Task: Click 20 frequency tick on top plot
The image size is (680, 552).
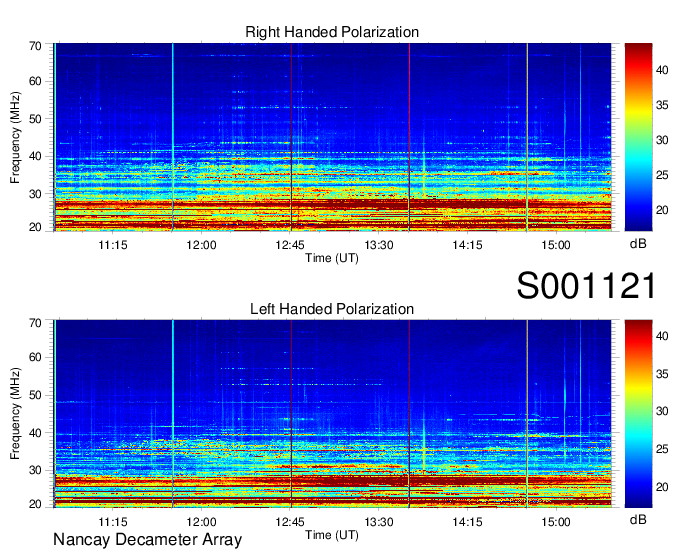Action: [35, 227]
